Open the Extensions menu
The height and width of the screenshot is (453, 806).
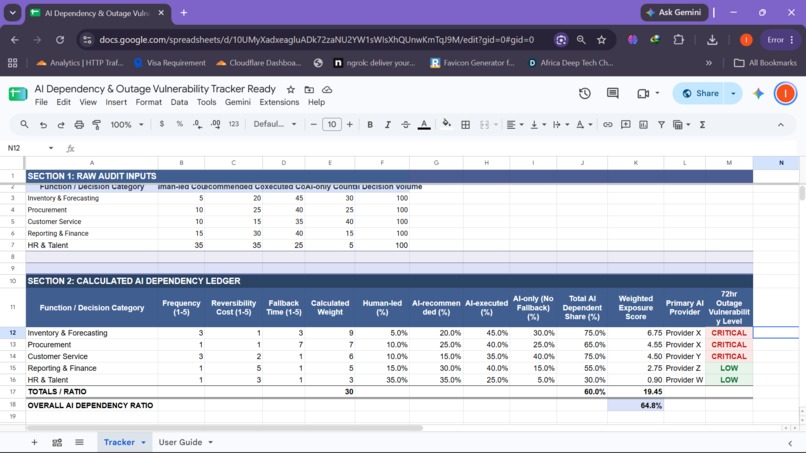(x=279, y=102)
